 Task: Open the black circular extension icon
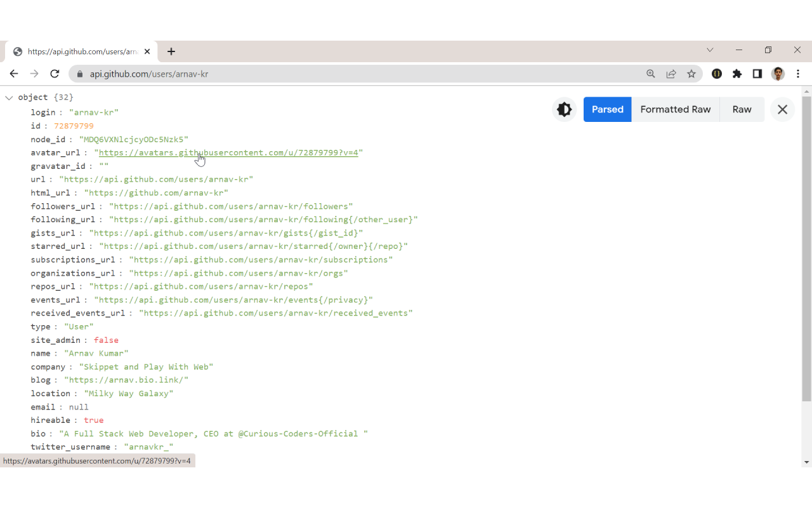click(717, 74)
